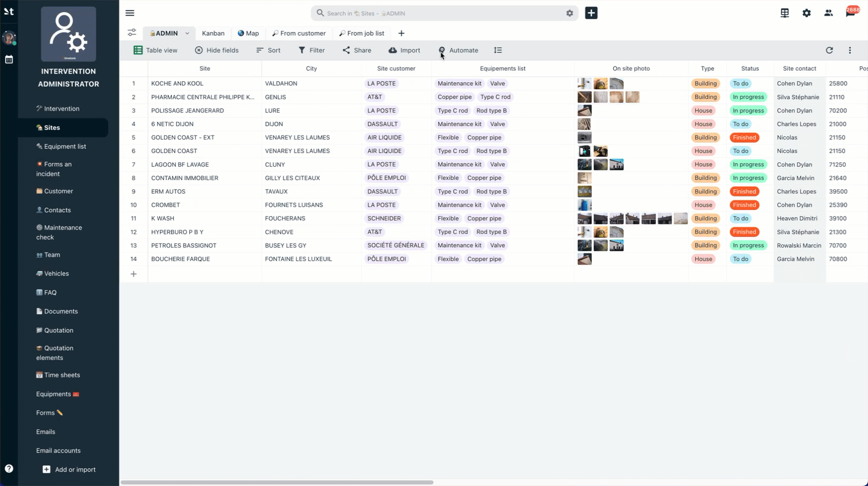Open the three-dot more options icon
Viewport: 868px width, 486px height.
pyautogui.click(x=850, y=50)
